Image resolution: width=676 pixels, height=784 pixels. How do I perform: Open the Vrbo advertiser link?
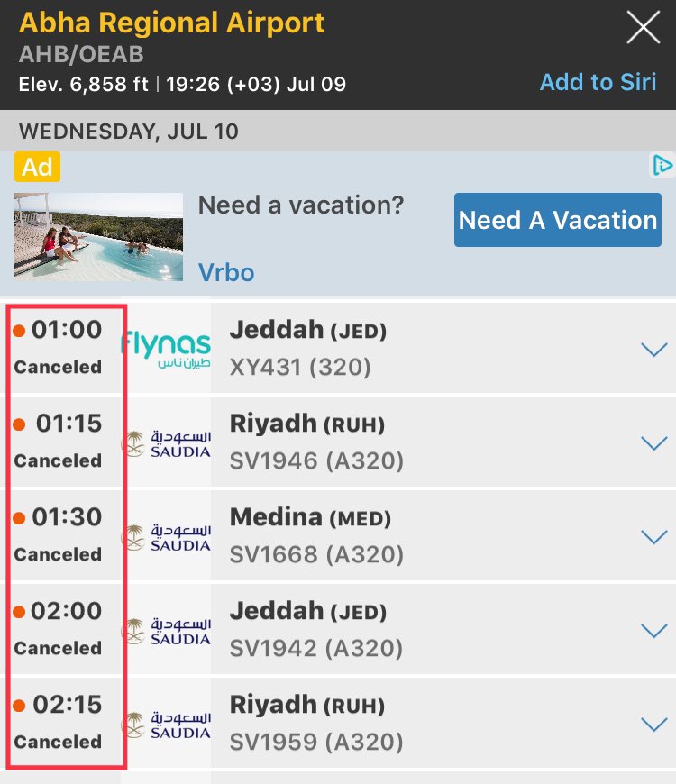(226, 272)
